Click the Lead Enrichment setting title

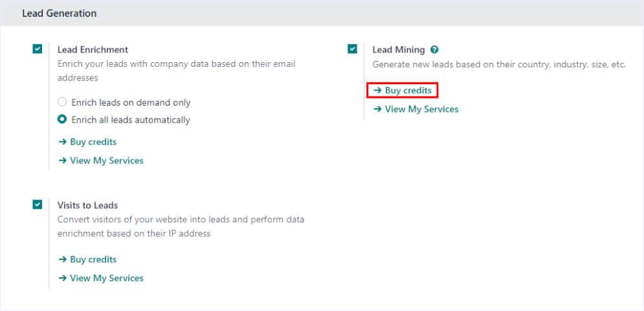coord(93,49)
